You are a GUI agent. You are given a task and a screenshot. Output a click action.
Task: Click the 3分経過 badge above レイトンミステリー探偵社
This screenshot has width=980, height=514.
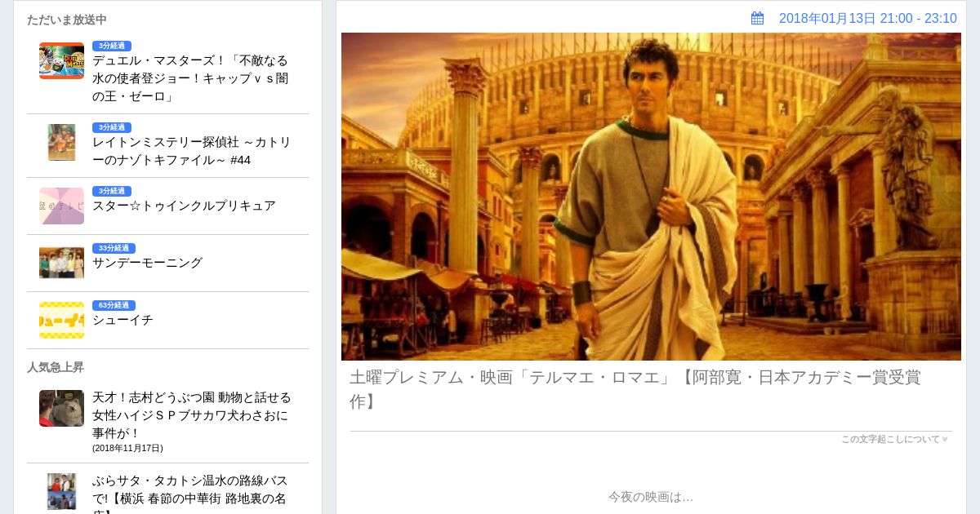tap(112, 127)
